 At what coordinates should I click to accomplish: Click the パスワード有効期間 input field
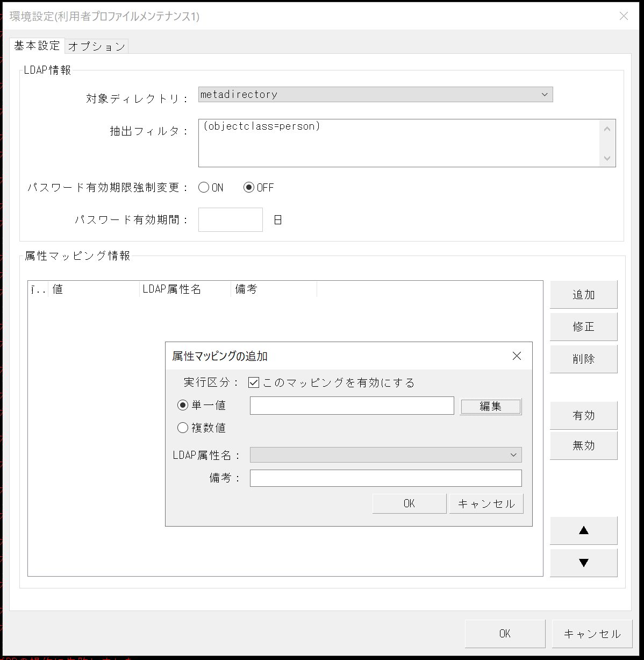pyautogui.click(x=230, y=219)
